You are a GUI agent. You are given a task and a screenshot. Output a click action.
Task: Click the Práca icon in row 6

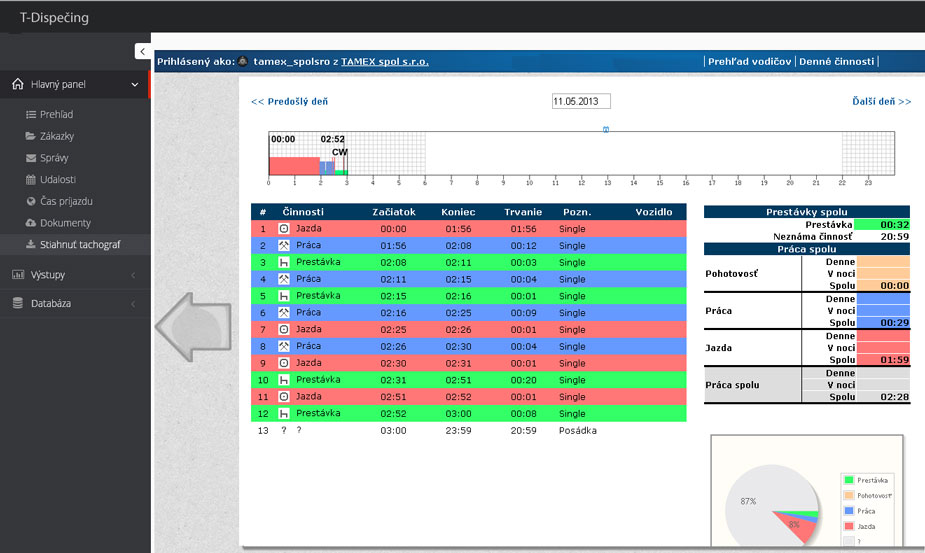(284, 312)
